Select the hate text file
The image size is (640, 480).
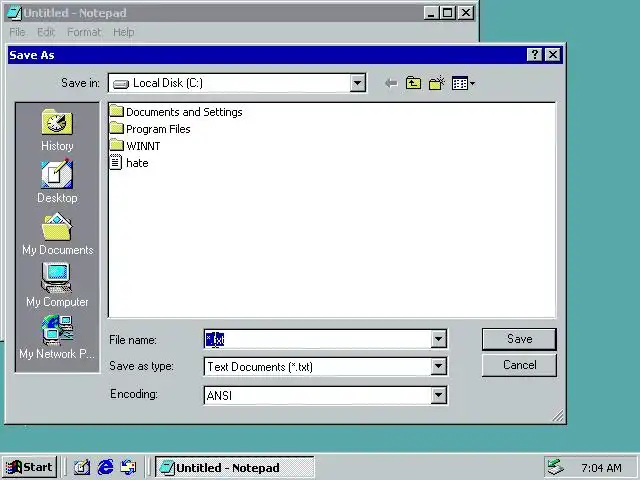[x=129, y=163]
